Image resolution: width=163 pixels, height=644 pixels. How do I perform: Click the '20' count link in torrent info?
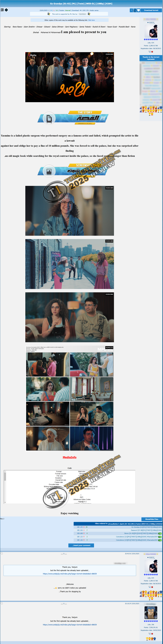tap(51, 10)
